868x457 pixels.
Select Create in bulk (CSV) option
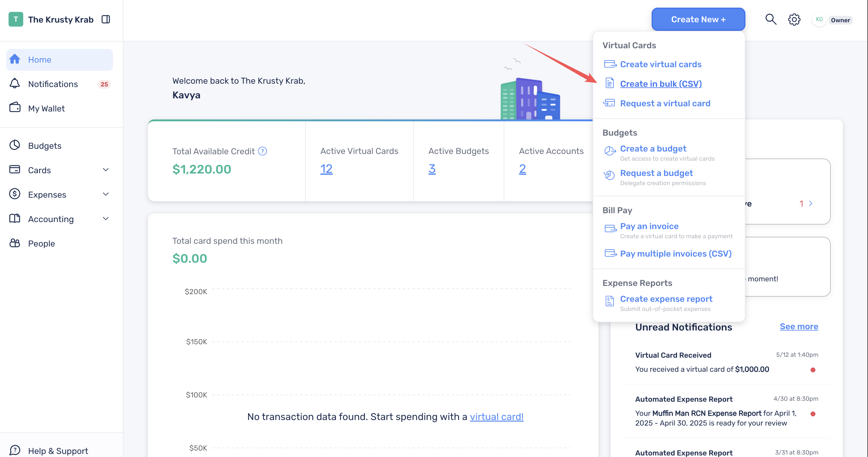(x=661, y=83)
